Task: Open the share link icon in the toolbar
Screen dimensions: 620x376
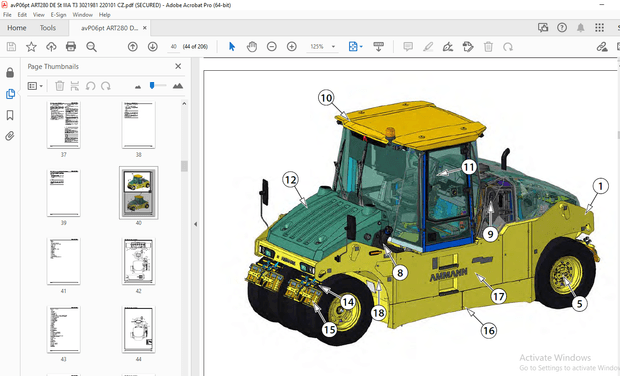Action: (x=602, y=47)
